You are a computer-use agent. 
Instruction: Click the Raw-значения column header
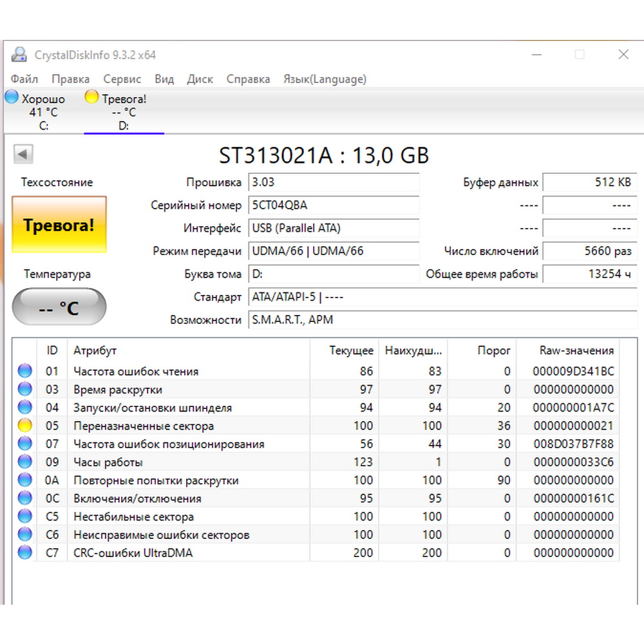(567, 350)
